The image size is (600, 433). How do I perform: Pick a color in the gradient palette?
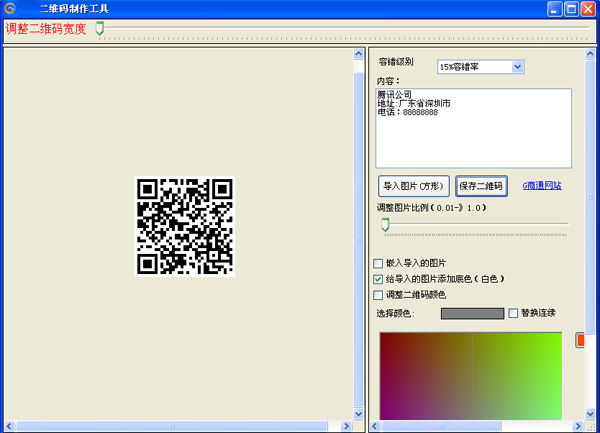[471, 376]
